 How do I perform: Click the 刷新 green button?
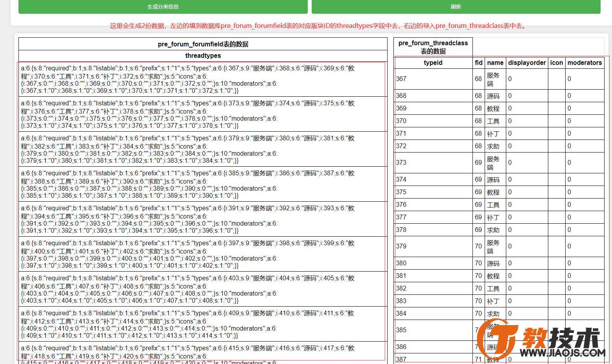click(x=456, y=7)
